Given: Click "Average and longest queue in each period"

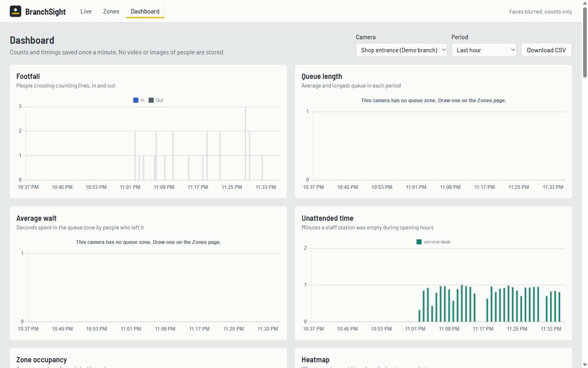Looking at the screenshot, I should click(351, 86).
